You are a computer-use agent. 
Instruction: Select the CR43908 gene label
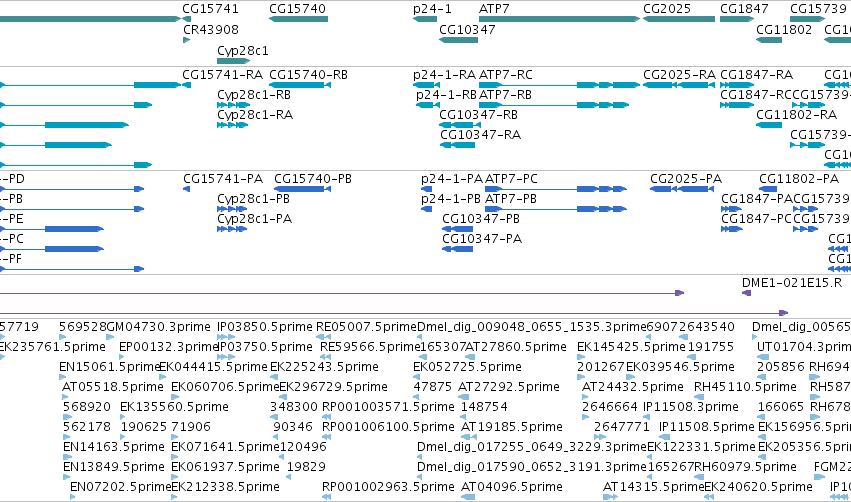(211, 29)
